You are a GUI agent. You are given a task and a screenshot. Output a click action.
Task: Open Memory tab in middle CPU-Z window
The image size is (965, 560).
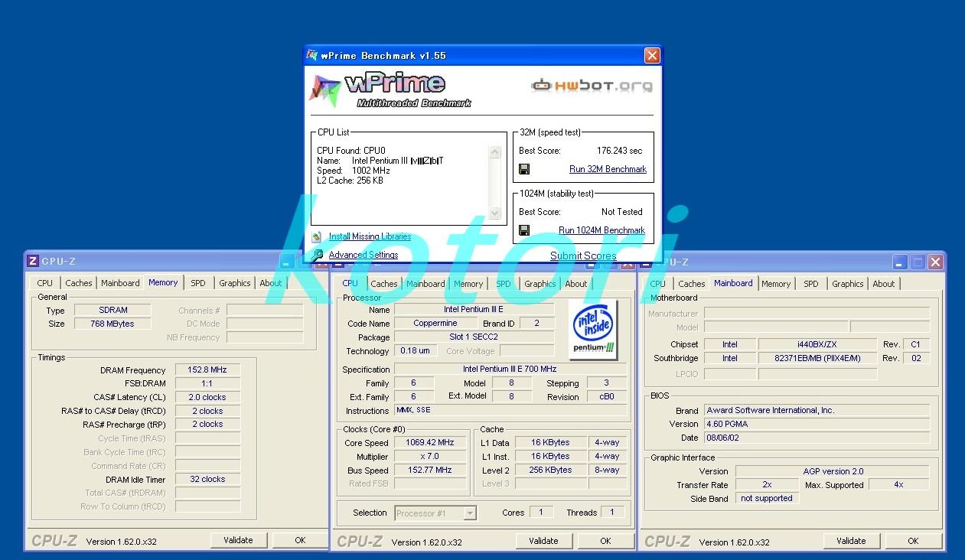click(468, 284)
